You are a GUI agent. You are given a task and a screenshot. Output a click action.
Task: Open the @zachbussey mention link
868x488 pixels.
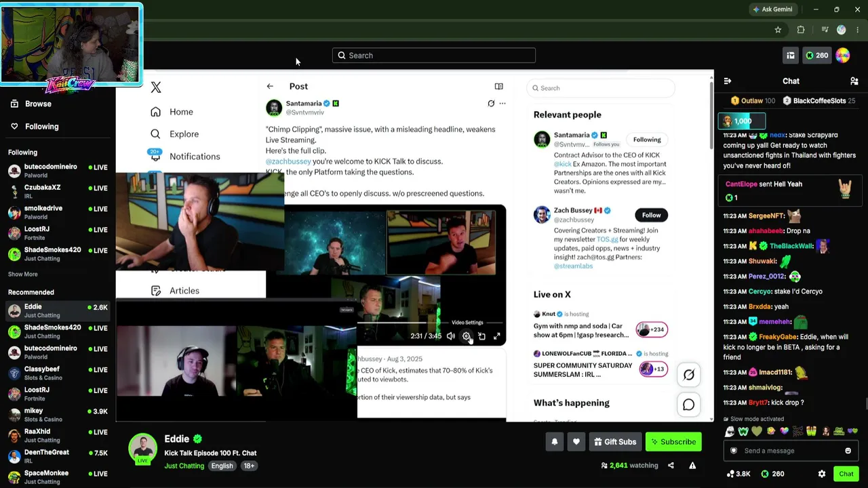click(288, 161)
